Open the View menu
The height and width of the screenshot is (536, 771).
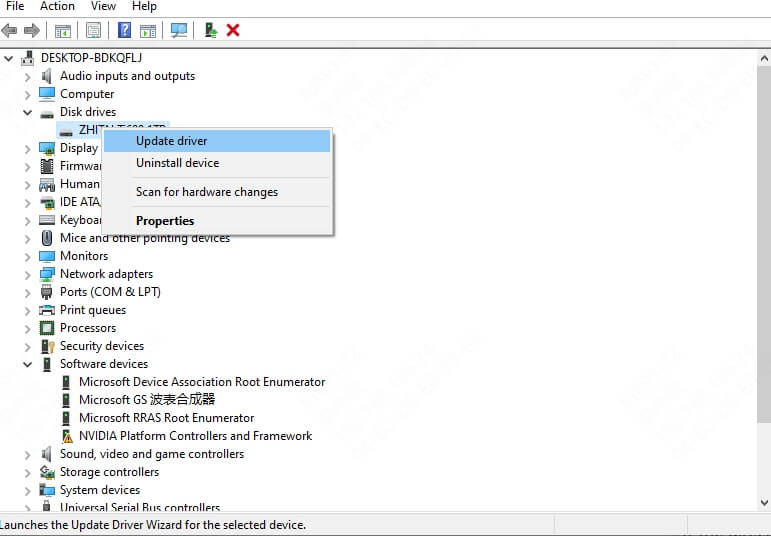tap(103, 6)
